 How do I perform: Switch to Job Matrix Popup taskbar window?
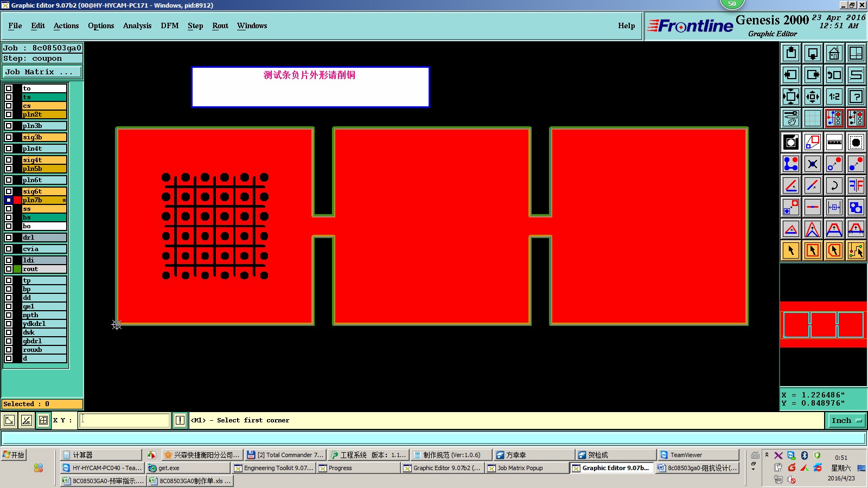[526, 468]
